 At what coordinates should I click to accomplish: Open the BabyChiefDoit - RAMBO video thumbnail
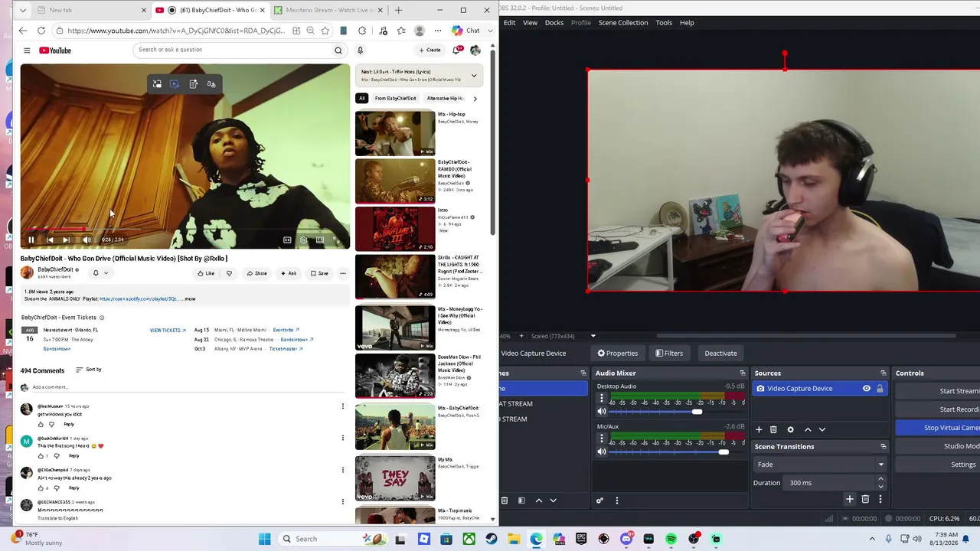click(395, 181)
